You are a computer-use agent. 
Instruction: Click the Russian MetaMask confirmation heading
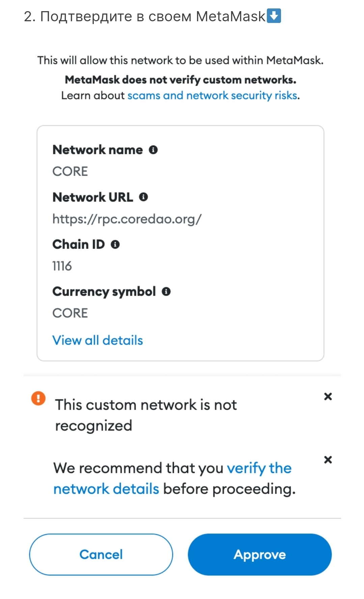(x=144, y=16)
